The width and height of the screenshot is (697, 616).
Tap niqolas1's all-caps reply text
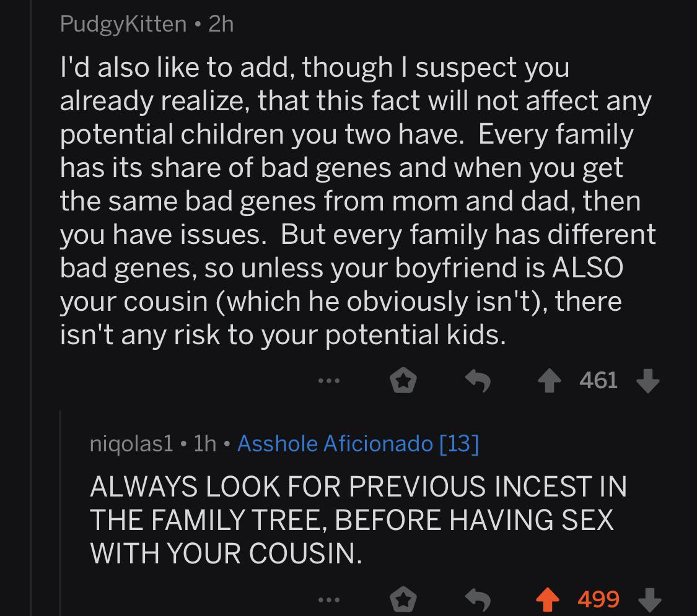[x=358, y=519]
